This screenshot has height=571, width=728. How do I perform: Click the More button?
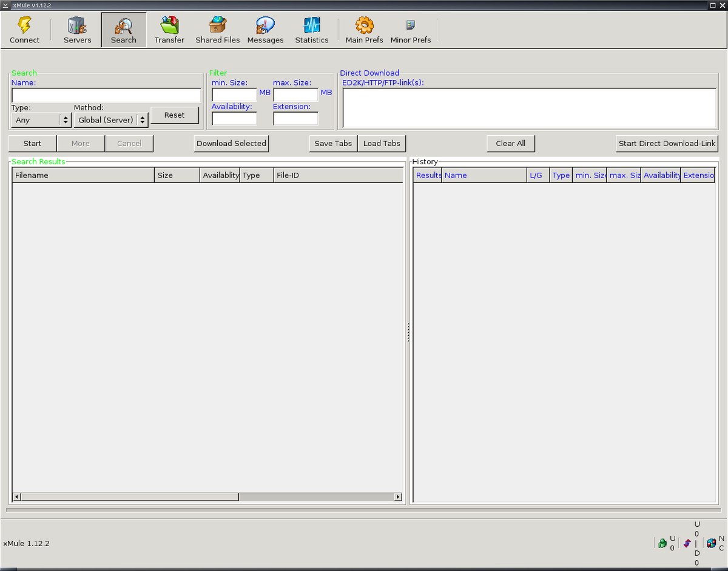tap(81, 144)
